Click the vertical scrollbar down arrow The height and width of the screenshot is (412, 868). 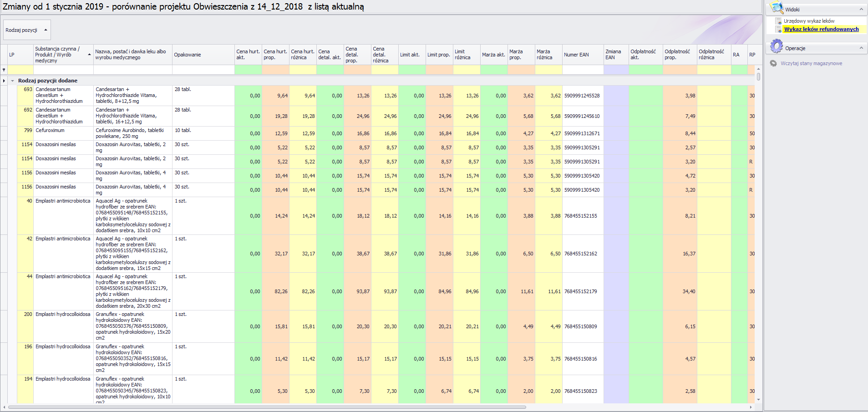[758, 400]
